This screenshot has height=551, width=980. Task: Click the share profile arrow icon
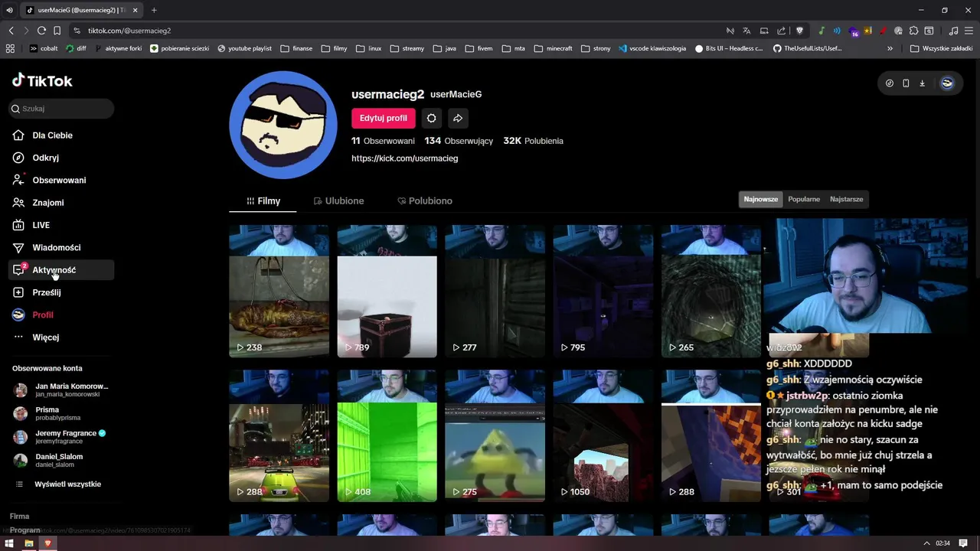coord(457,118)
